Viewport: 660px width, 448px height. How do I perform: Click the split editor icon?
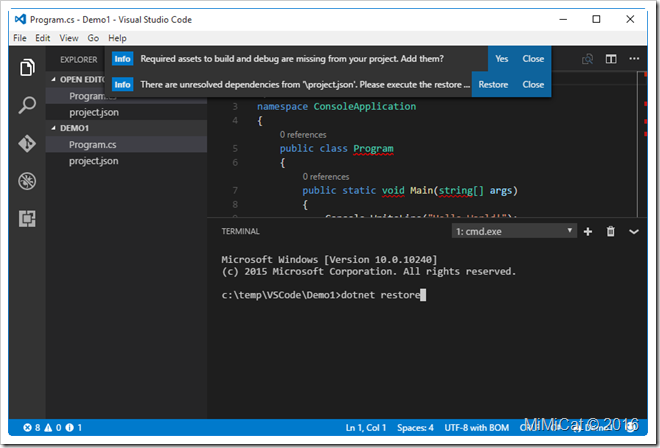click(611, 59)
